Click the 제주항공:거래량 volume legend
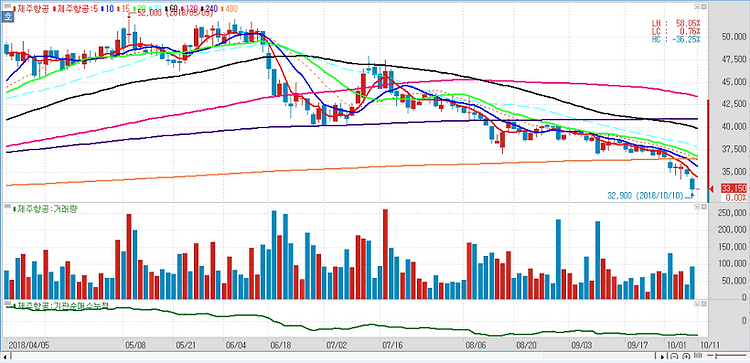The image size is (750, 363). click(45, 209)
